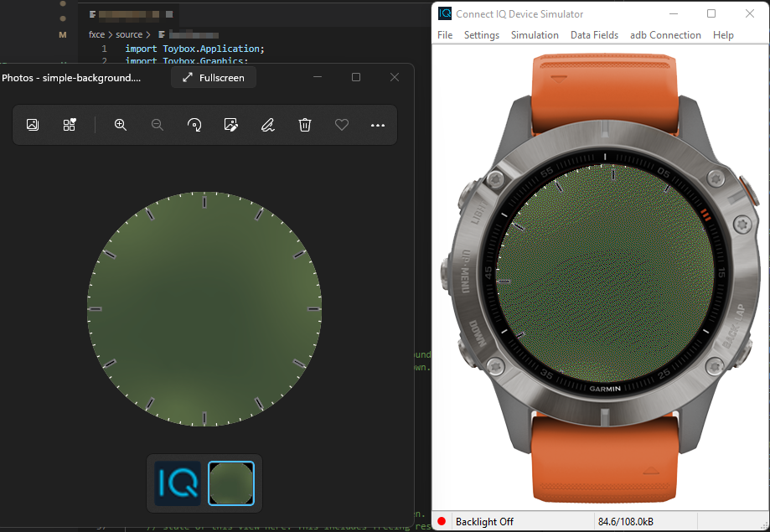Open the adb Connection menu
The width and height of the screenshot is (770, 532).
[x=665, y=35]
